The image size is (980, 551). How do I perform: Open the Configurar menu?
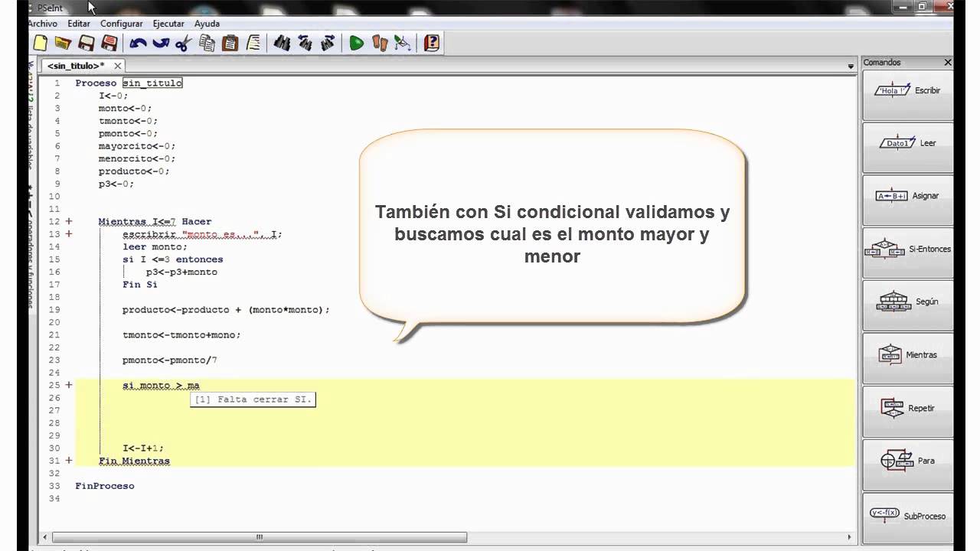[x=122, y=24]
